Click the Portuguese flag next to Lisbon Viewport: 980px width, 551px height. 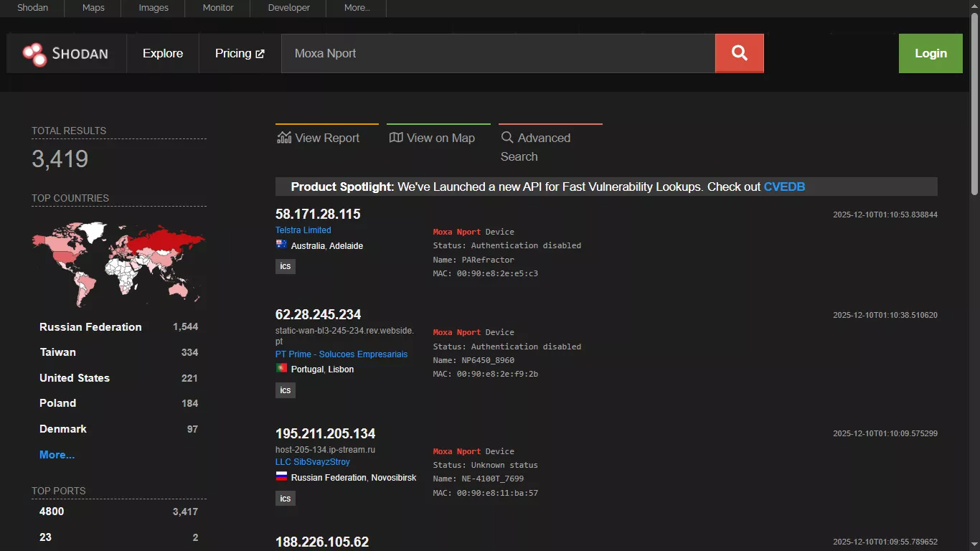(x=281, y=369)
